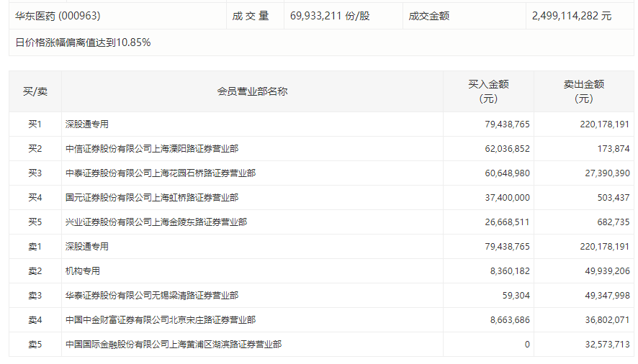The width and height of the screenshot is (638, 364).
Task: Click the value 32,573,713
Action: (608, 344)
